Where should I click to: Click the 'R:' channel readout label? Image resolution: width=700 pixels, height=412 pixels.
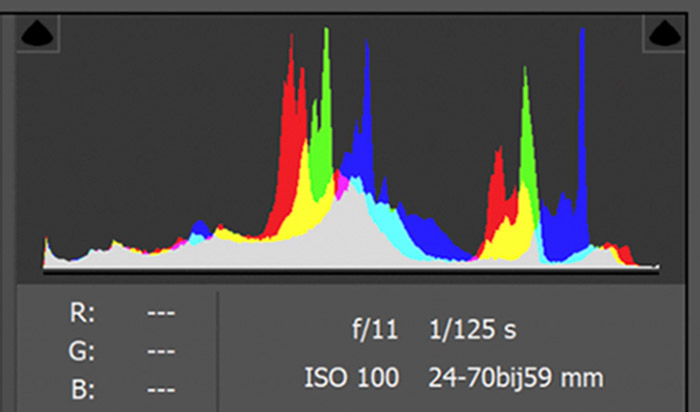tap(82, 312)
